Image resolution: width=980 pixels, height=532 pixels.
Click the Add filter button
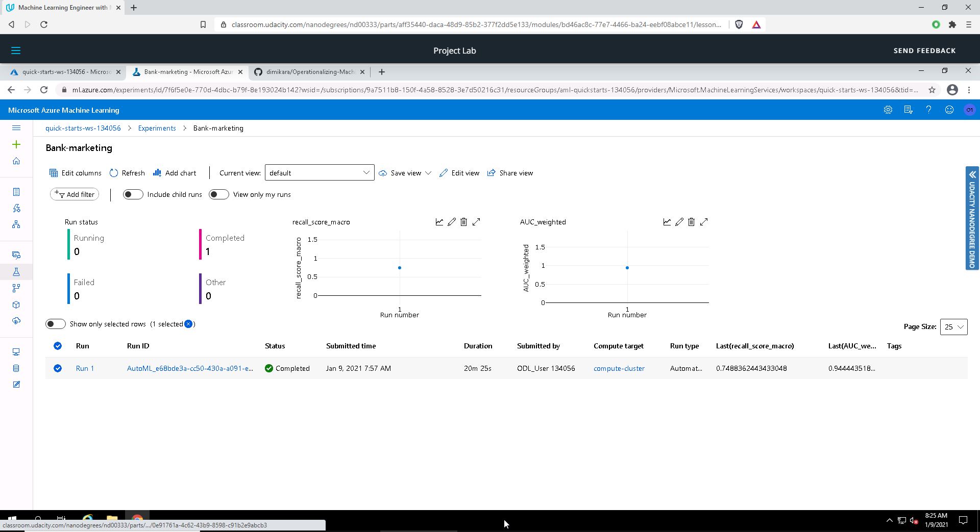75,194
